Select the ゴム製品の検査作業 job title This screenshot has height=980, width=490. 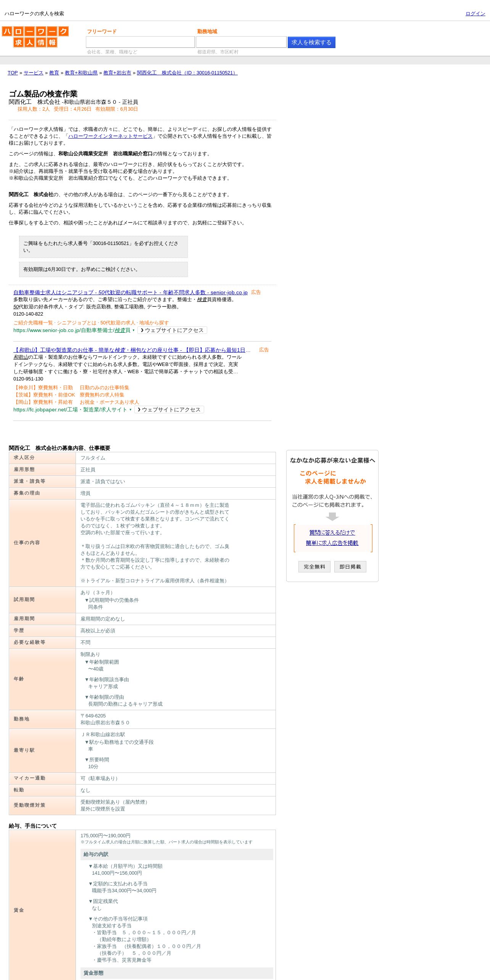pyautogui.click(x=43, y=94)
